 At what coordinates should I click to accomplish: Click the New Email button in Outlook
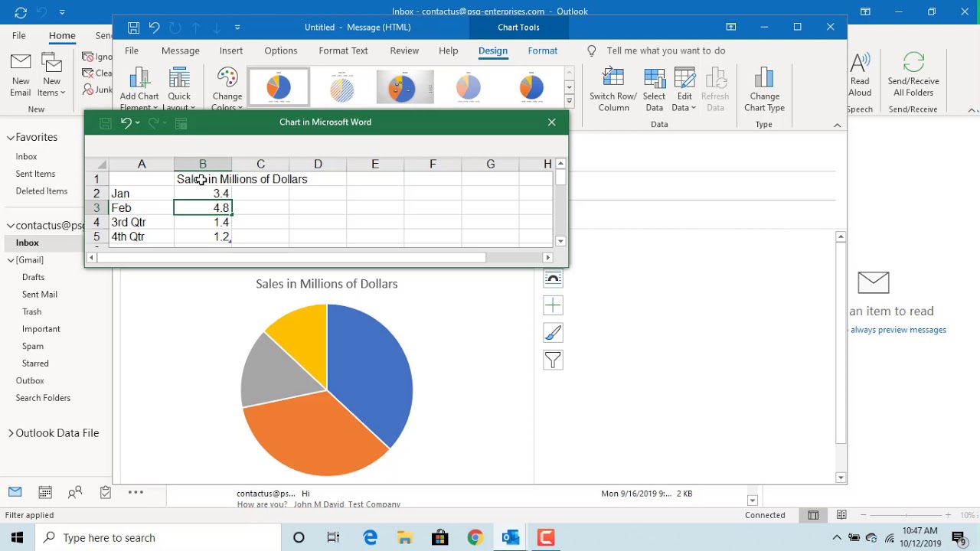(x=21, y=75)
